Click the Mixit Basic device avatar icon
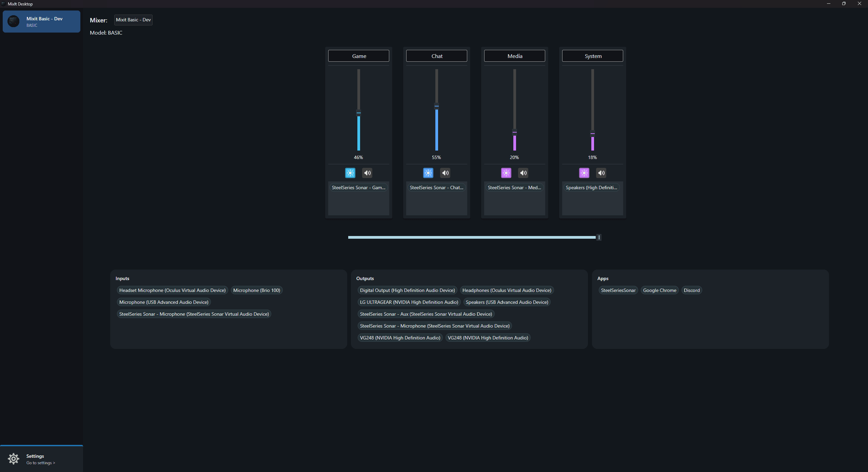Screen dimensions: 868x472 [x=14, y=21]
